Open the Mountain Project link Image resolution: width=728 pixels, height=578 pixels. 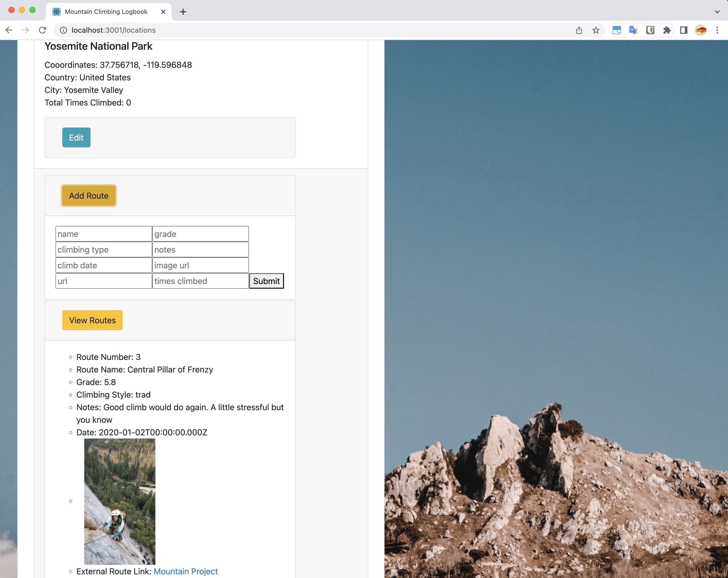(185, 571)
